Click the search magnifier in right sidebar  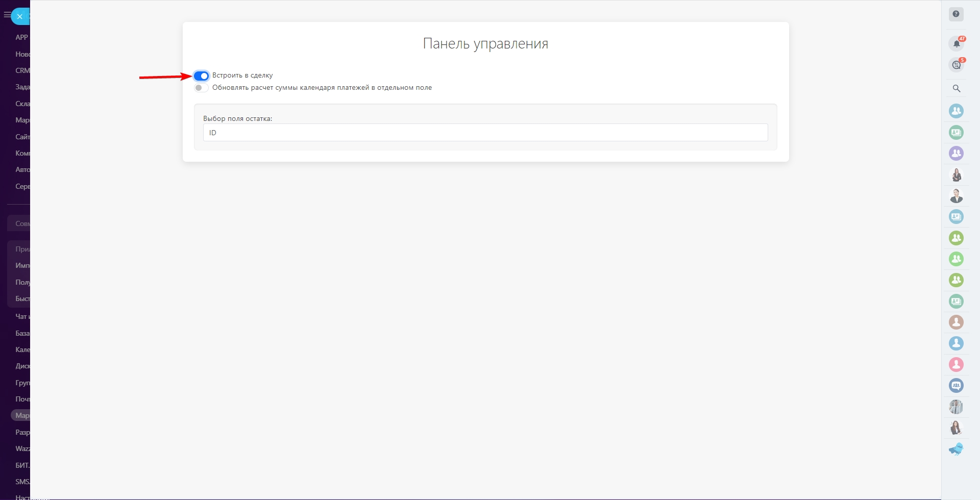point(957,88)
